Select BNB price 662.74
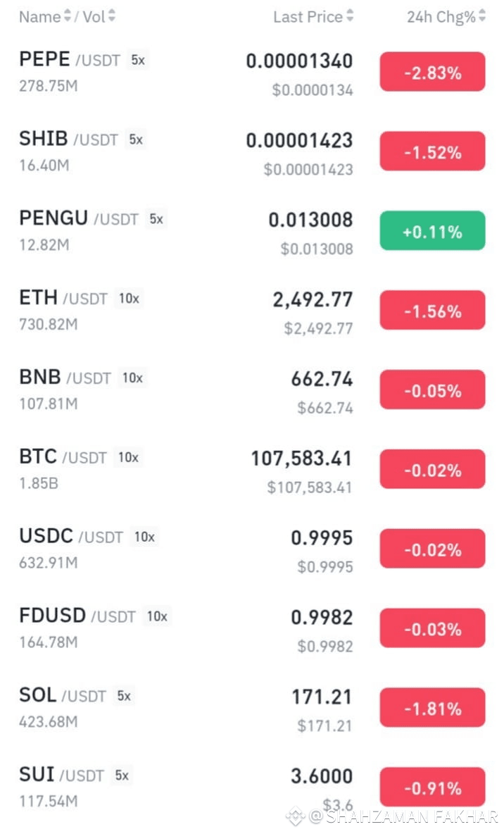Image resolution: width=504 pixels, height=834 pixels. tap(322, 379)
